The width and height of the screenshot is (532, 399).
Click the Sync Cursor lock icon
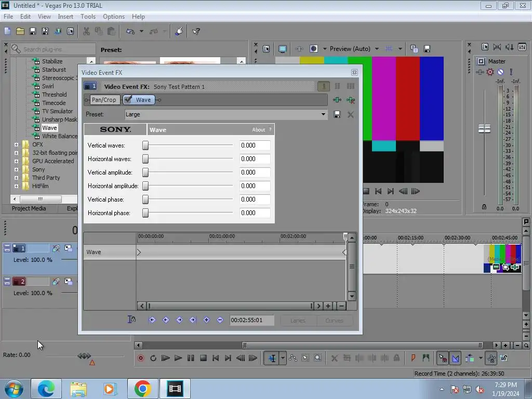tap(131, 320)
